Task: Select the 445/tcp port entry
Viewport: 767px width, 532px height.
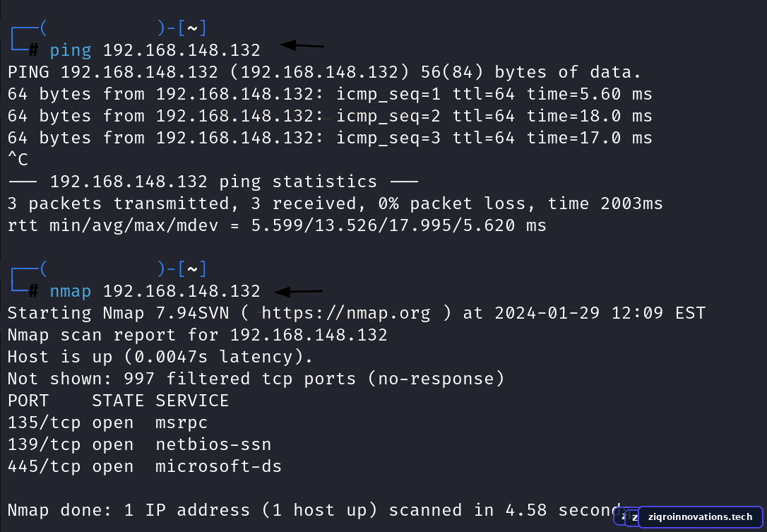Action: coord(44,467)
